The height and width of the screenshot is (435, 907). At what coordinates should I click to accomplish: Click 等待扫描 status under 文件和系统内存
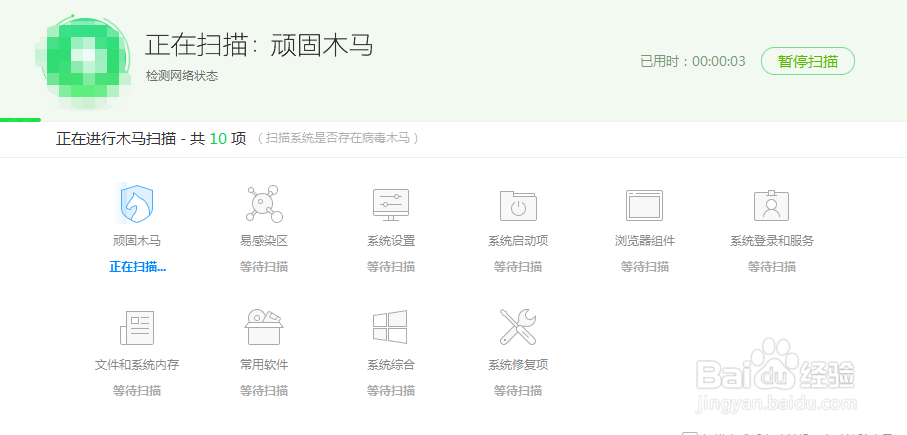pyautogui.click(x=137, y=390)
